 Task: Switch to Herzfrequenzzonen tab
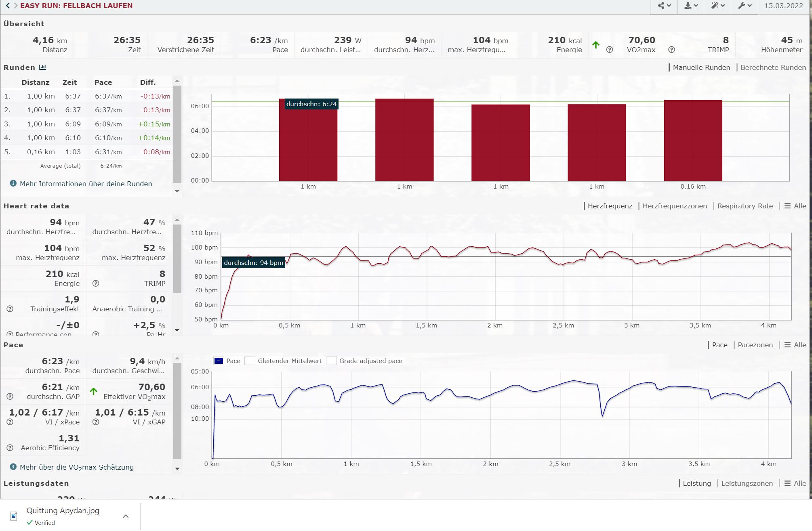[x=675, y=206]
